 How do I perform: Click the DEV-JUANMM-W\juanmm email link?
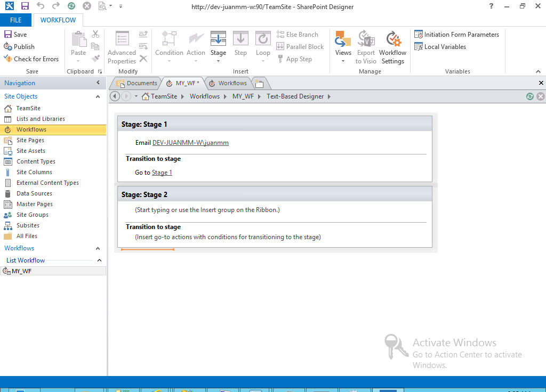(x=190, y=143)
